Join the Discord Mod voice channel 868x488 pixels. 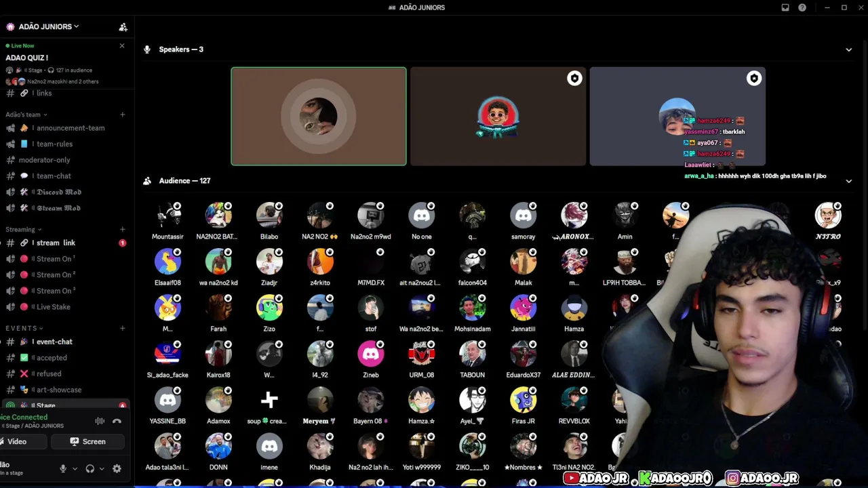pyautogui.click(x=65, y=192)
